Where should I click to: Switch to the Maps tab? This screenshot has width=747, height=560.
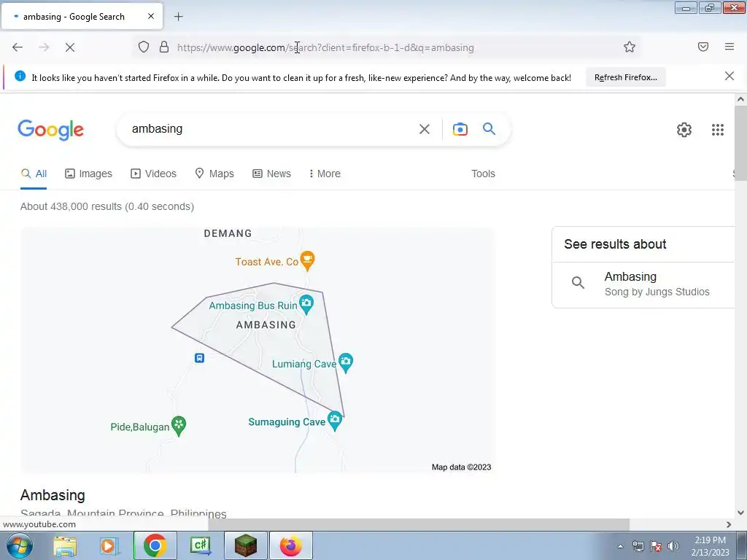pos(214,174)
